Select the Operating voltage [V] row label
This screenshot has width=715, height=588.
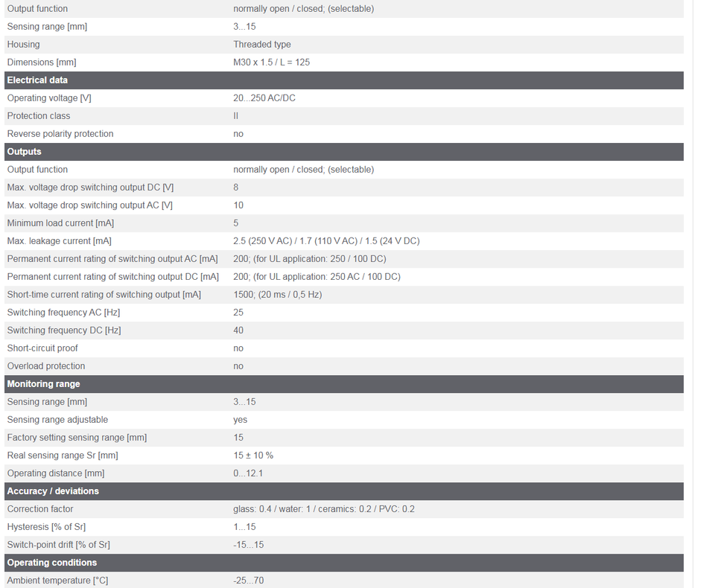coord(49,98)
